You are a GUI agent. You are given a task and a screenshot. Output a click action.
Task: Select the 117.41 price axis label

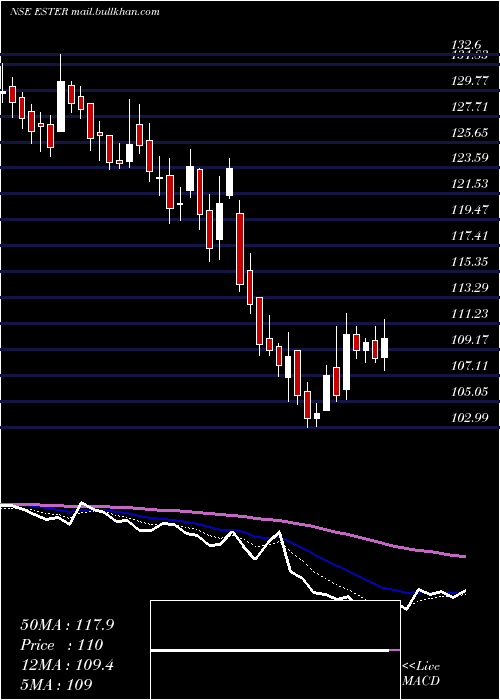470,235
